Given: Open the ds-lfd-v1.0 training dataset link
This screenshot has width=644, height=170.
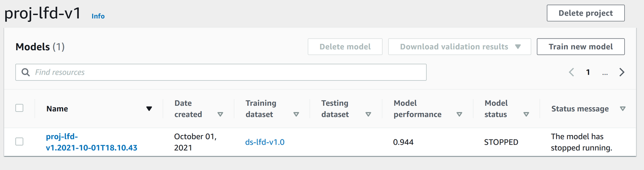Looking at the screenshot, I should [x=265, y=142].
